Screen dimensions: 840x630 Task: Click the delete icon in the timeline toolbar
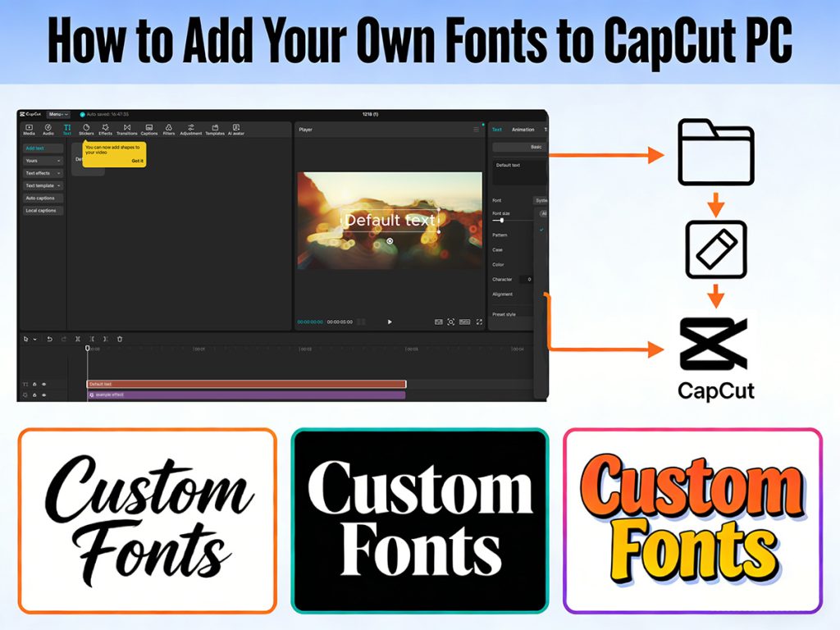(x=119, y=339)
